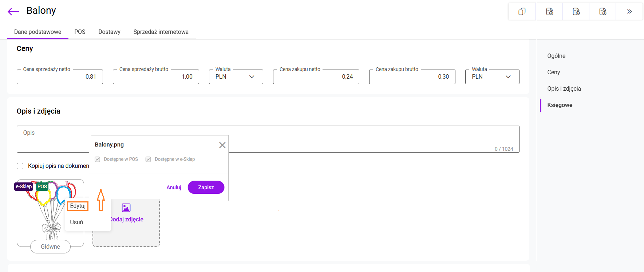Open Waluta dropdown beside Cena zakupu brutto
Viewport: 644px width, 272px height.
point(492,77)
